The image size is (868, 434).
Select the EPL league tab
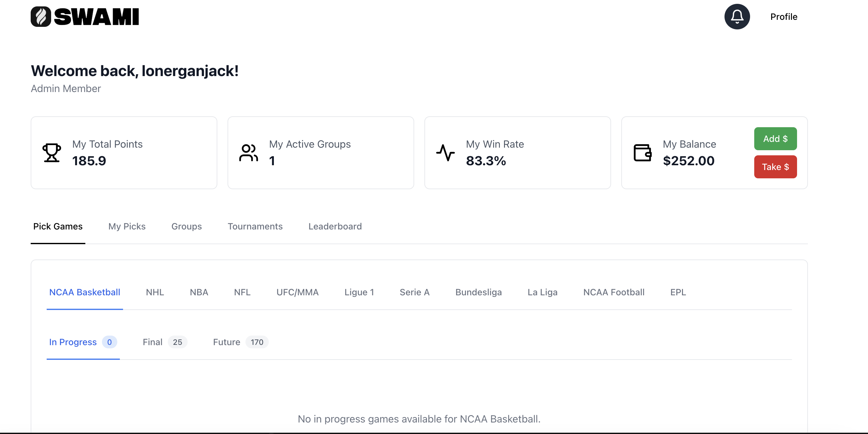tap(678, 292)
